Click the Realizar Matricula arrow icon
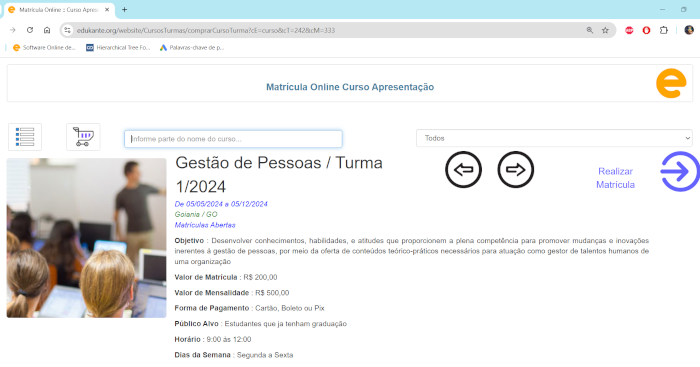The width and height of the screenshot is (700, 367). click(679, 172)
